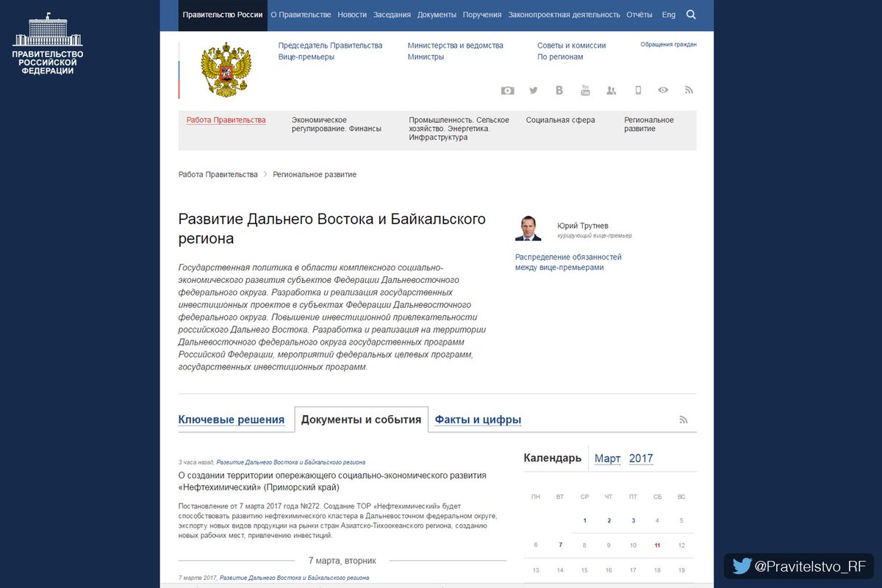Open the RSS icon beside the tabs

pyautogui.click(x=684, y=420)
